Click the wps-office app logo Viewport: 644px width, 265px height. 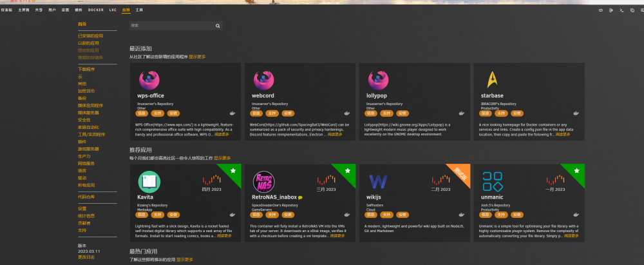click(149, 80)
